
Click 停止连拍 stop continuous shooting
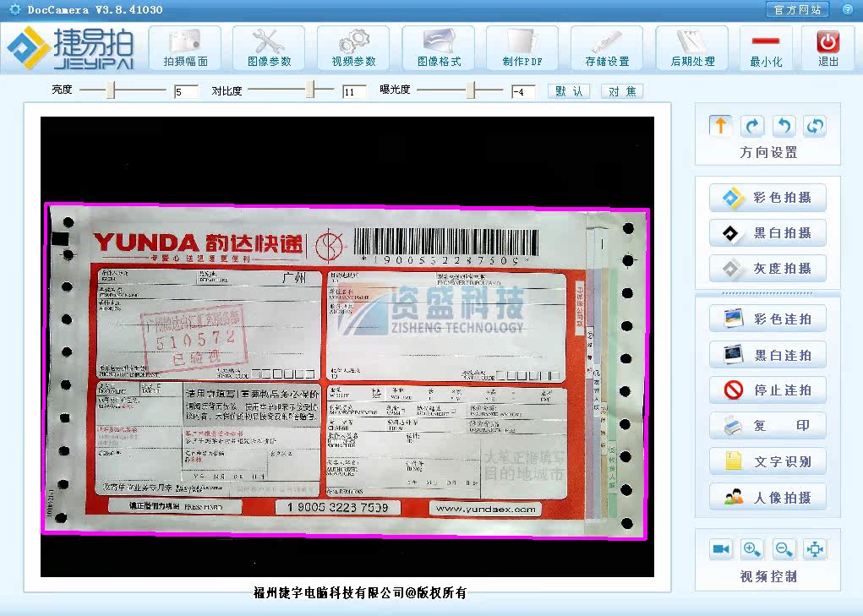[767, 390]
